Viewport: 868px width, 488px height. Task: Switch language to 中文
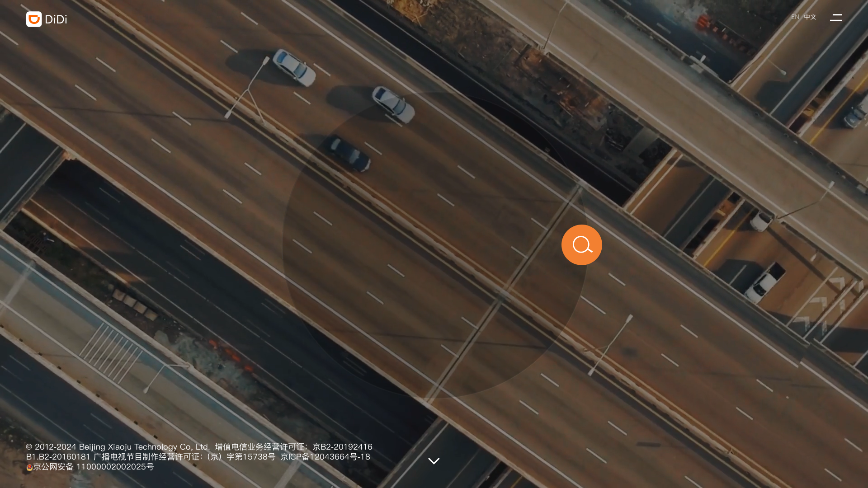pyautogui.click(x=810, y=17)
